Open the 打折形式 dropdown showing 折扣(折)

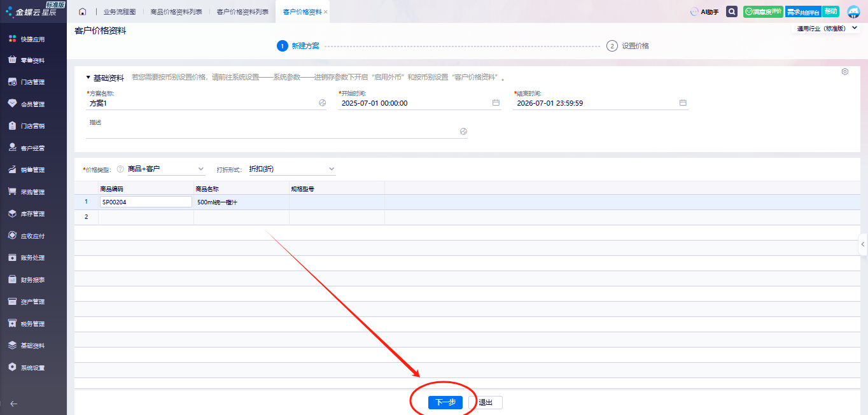click(x=291, y=169)
